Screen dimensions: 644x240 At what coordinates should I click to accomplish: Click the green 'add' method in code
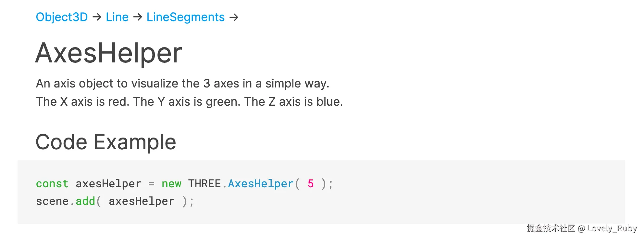coord(85,201)
